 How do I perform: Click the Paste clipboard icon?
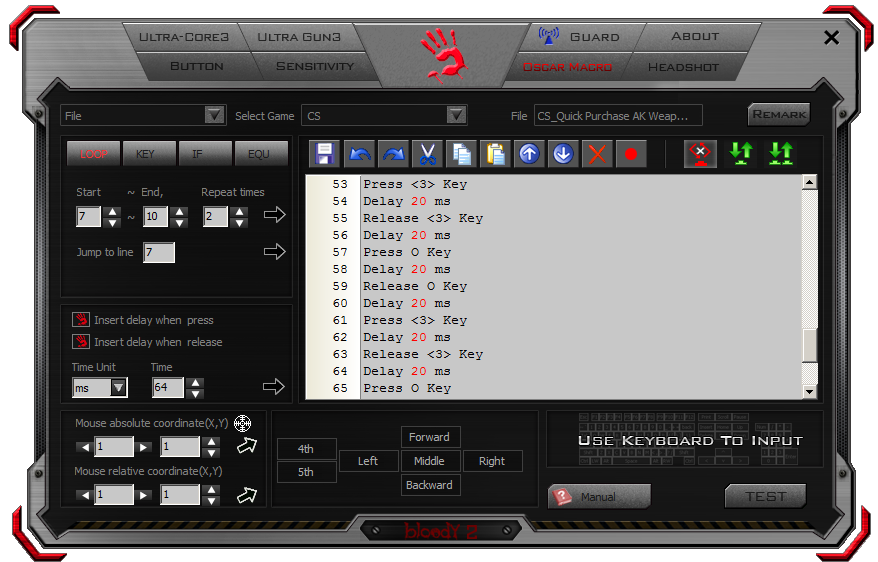496,153
